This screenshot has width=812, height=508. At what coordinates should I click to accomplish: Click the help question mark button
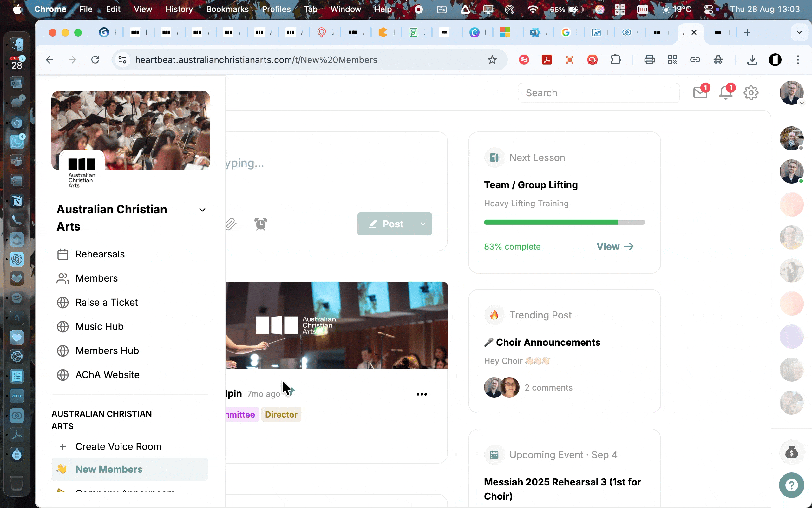[x=791, y=485]
